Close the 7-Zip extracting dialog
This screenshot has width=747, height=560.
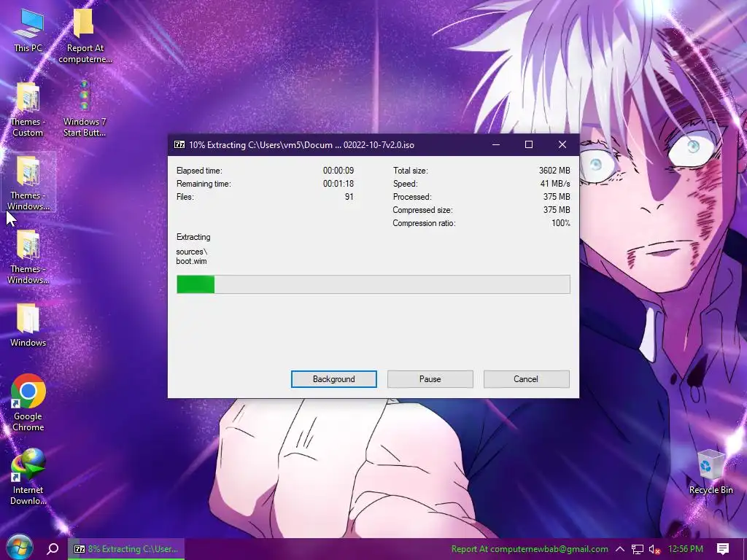[562, 145]
